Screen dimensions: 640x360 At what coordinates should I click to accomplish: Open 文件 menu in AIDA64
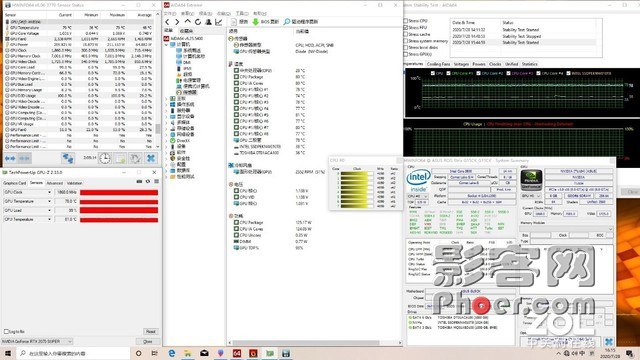[x=170, y=13]
